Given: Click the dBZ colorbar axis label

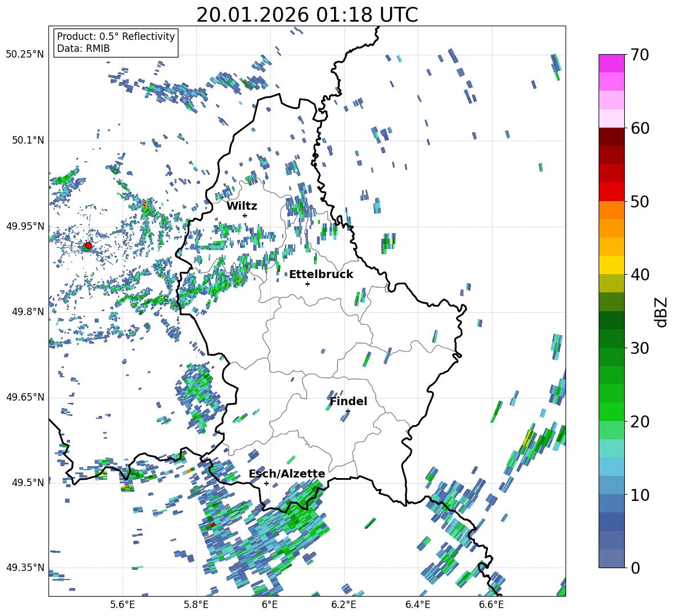Looking at the screenshot, I should point(662,312).
